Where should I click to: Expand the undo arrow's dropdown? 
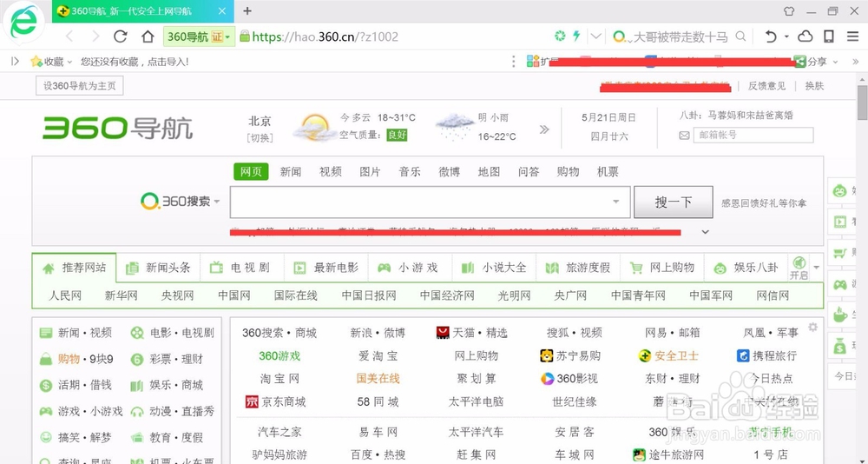(x=786, y=37)
